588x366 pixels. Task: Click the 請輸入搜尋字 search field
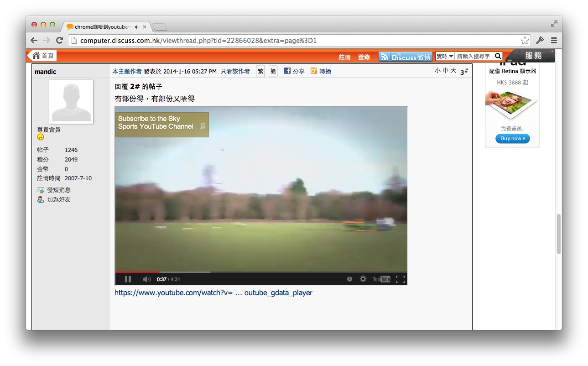[x=474, y=56]
